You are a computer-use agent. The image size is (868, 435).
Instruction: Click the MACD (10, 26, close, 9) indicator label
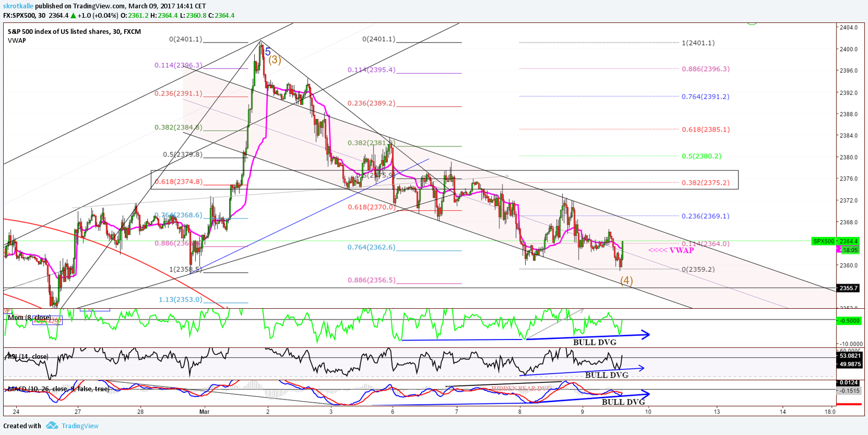tap(58, 389)
